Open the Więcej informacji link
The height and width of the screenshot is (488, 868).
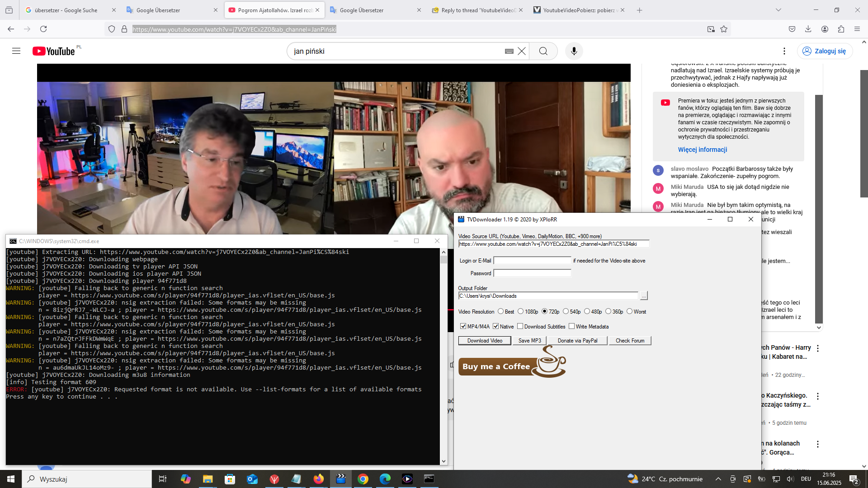pos(703,150)
